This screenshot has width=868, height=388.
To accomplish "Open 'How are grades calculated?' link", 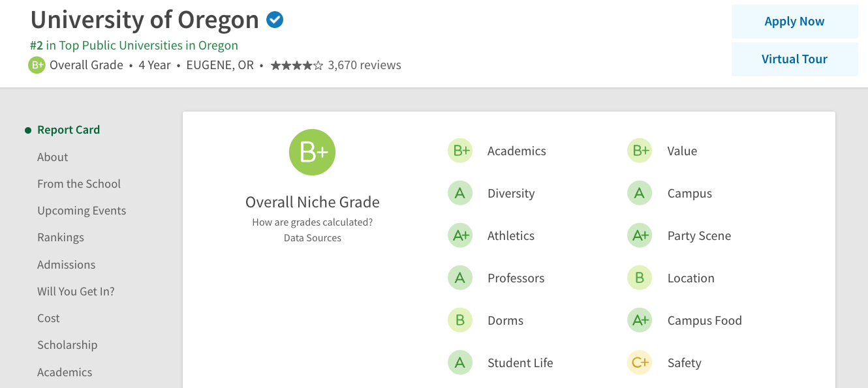I will coord(312,222).
